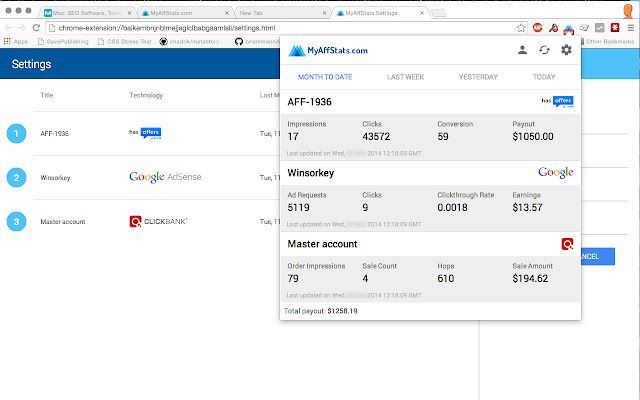Open the SavePublishing bookmark
Viewport: 640px width, 400px height.
[63, 42]
